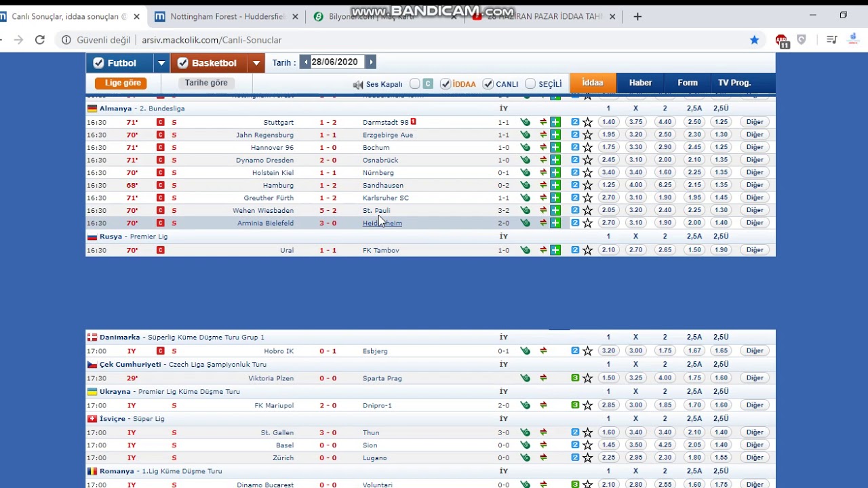The width and height of the screenshot is (868, 488).
Task: Open a new browser tab with the plus
Action: pyautogui.click(x=637, y=16)
